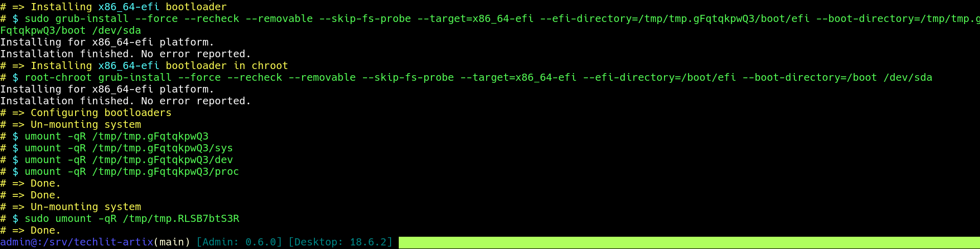Image resolution: width=980 pixels, height=249 pixels.
Task: Click the green cursor block at prompt
Action: pos(689,242)
